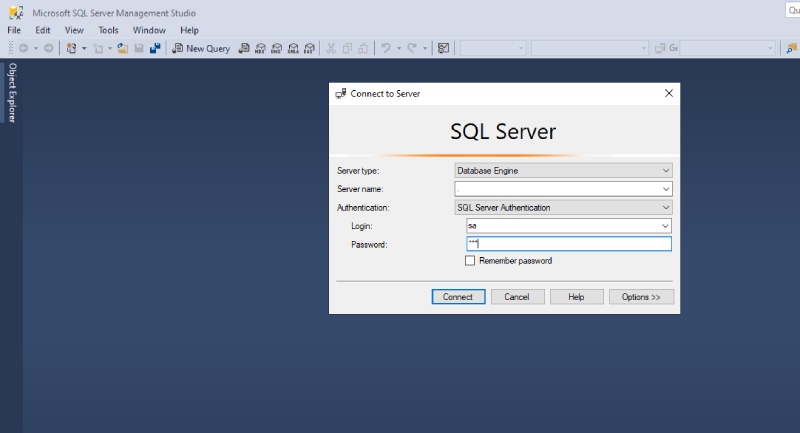Expand the Server type dropdown
The width and height of the screenshot is (800, 433).
click(666, 170)
